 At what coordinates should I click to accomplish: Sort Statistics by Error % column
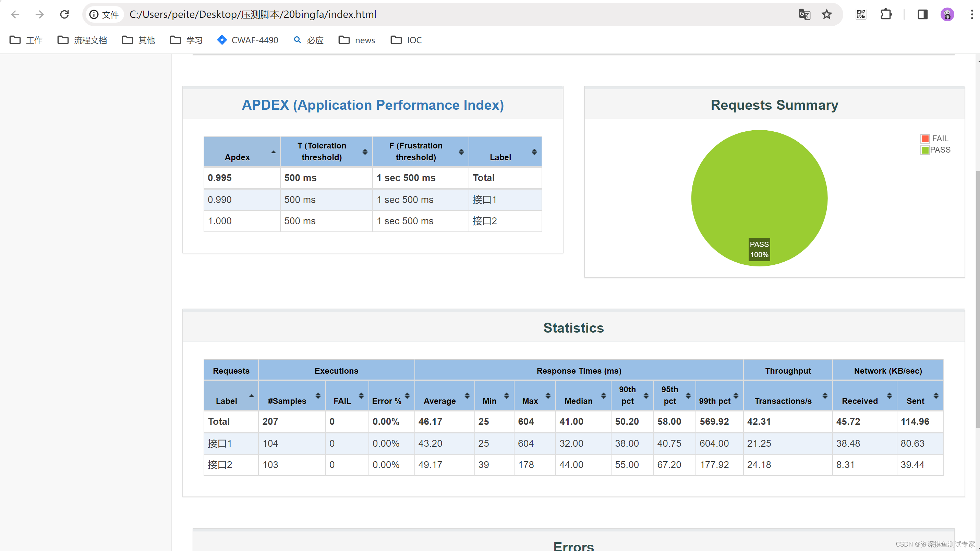click(x=391, y=396)
